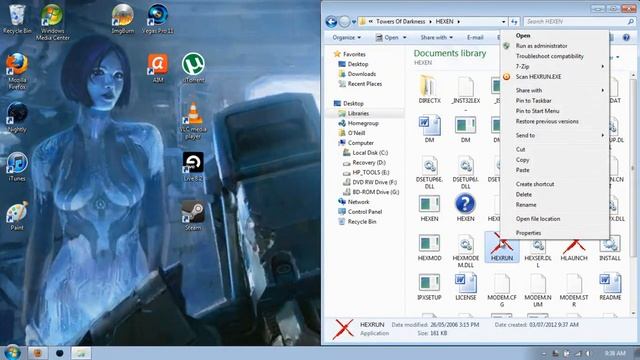The width and height of the screenshot is (640, 360).
Task: Select Delete from context menu
Action: (x=555, y=194)
